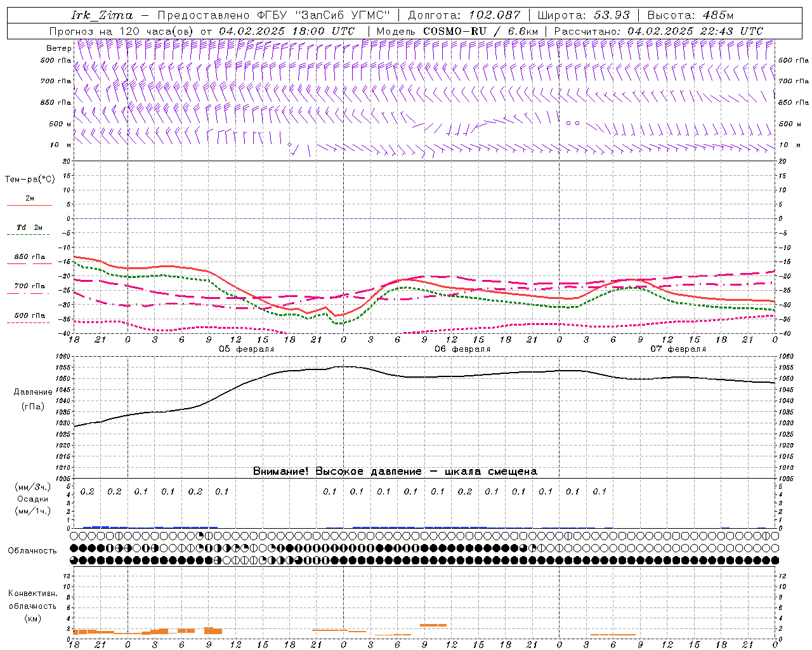This screenshot has width=812, height=650.
Task: Select the "(гПа)" unit under Давление
Action: click(32, 406)
